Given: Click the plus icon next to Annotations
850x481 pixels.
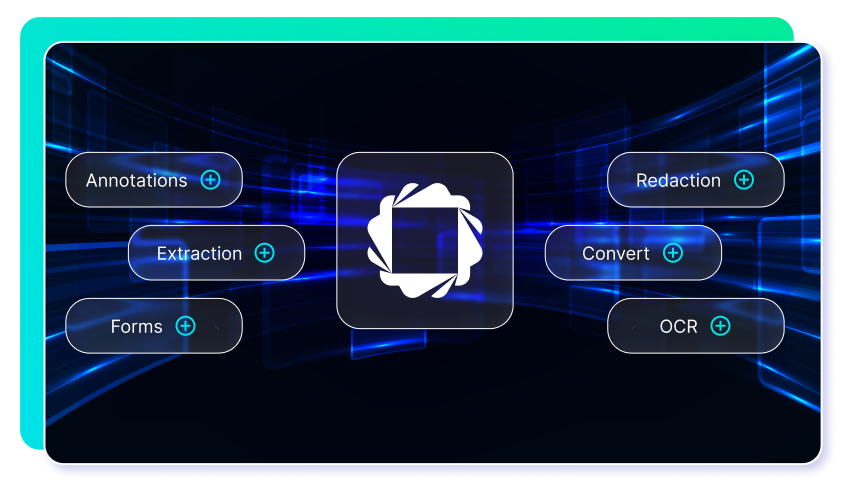Looking at the screenshot, I should click(x=210, y=179).
